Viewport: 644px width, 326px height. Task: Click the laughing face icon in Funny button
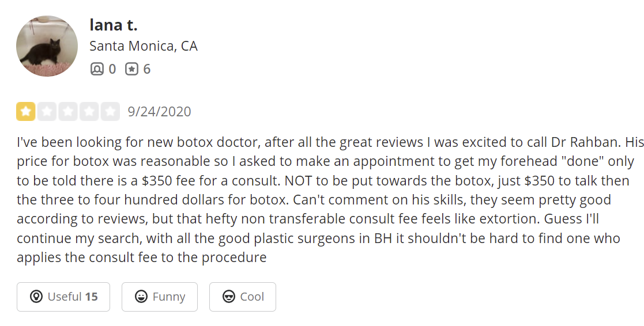(141, 297)
